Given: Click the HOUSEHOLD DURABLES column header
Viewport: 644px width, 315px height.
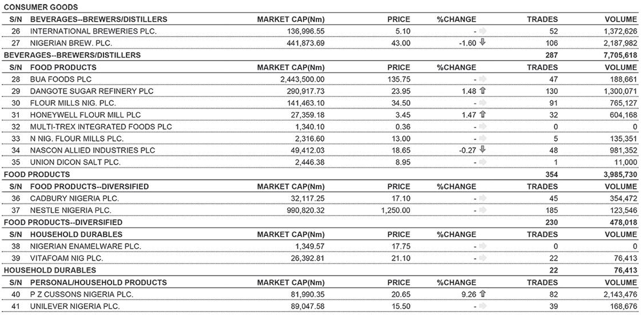Looking at the screenshot, I should tap(77, 234).
